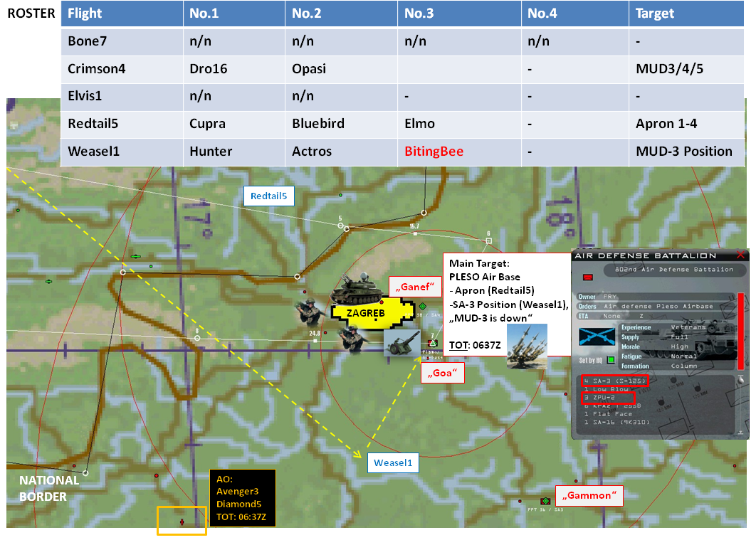Click the Gammon map label
Screen dimensions: 756x540
(x=589, y=496)
